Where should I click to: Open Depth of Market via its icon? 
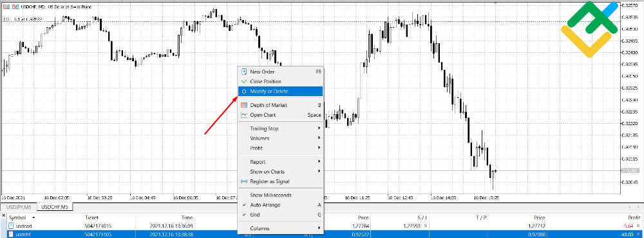point(244,105)
